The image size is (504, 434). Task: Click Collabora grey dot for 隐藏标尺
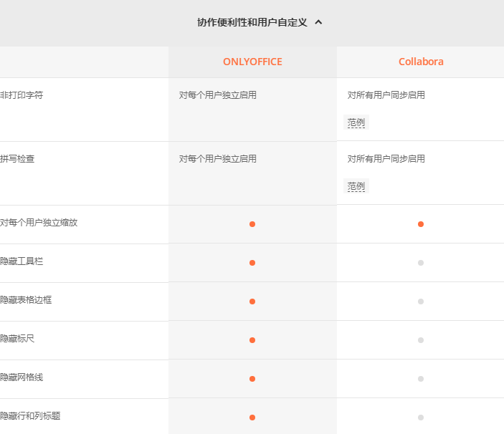(421, 340)
